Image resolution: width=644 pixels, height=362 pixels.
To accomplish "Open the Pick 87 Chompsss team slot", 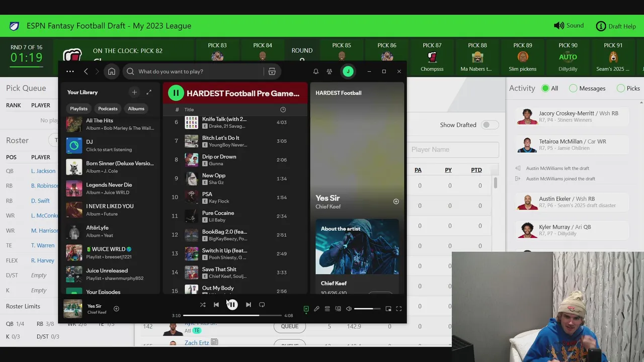I will point(432,57).
